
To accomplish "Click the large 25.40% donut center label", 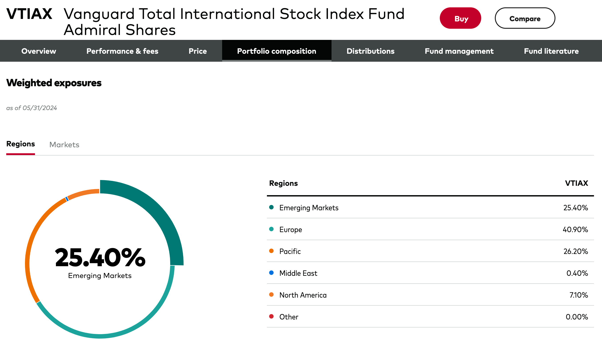I will click(100, 257).
